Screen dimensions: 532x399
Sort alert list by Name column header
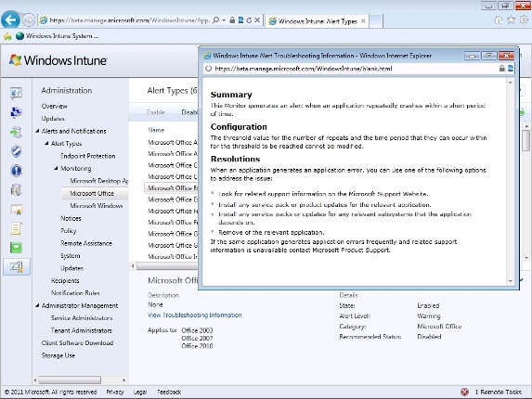coord(156,130)
